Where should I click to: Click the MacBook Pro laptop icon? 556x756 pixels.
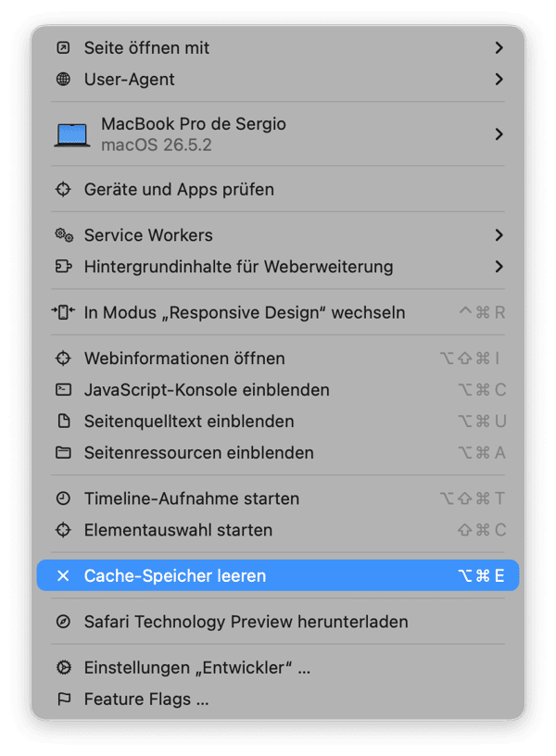pos(72,134)
